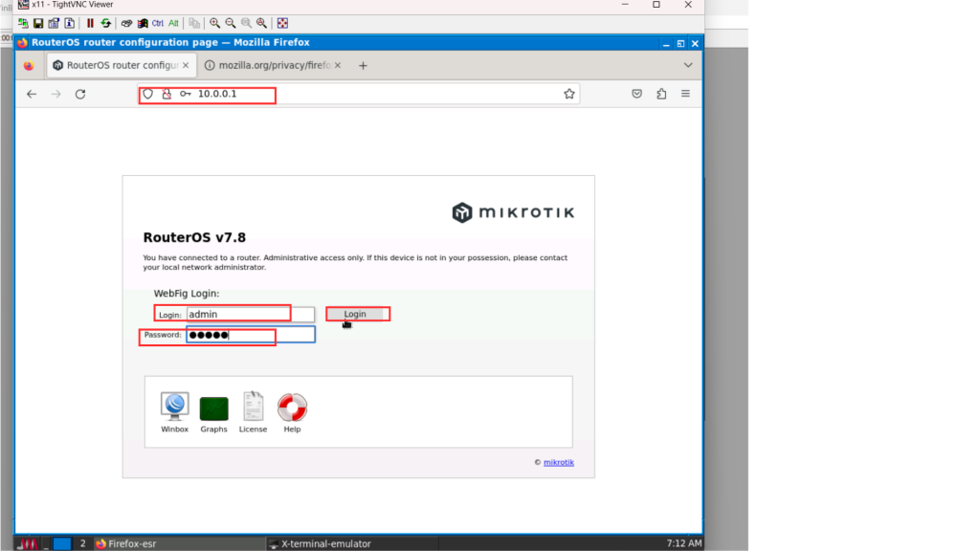Open the Firefox hamburger application menu
The image size is (980, 551).
(x=685, y=94)
